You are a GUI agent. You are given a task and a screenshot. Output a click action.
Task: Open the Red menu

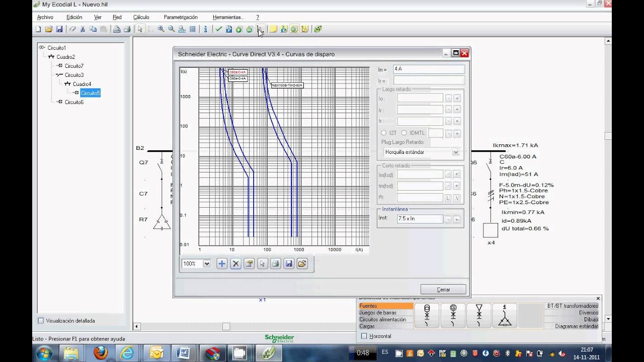117,17
